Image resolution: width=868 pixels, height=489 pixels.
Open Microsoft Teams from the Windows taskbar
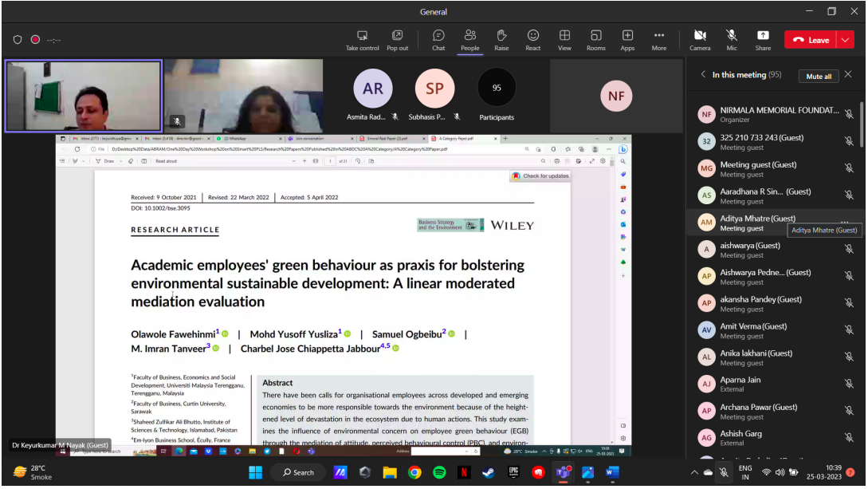pos(563,472)
